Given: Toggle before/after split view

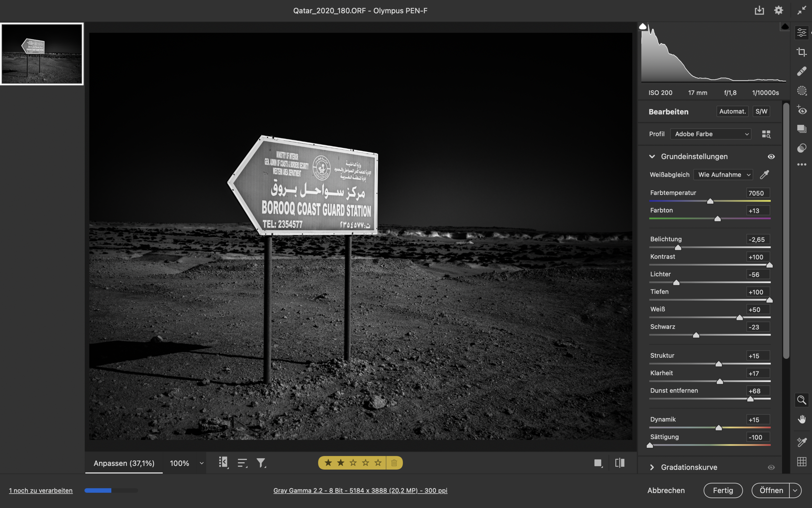Looking at the screenshot, I should pos(619,463).
